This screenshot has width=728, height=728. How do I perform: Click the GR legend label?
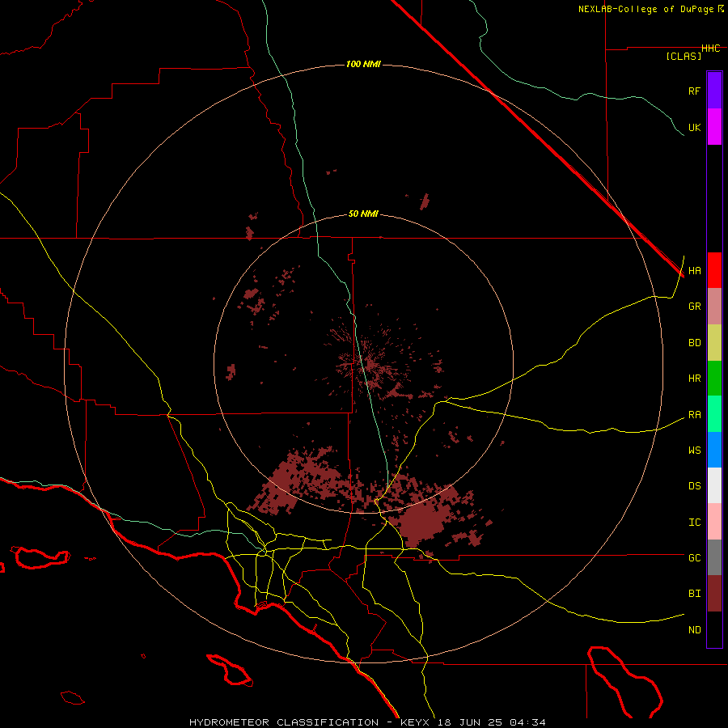(694, 307)
